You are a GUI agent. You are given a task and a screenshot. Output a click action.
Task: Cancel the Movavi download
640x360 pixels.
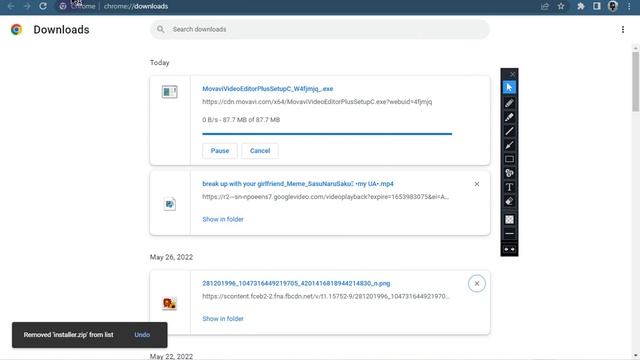click(x=260, y=151)
